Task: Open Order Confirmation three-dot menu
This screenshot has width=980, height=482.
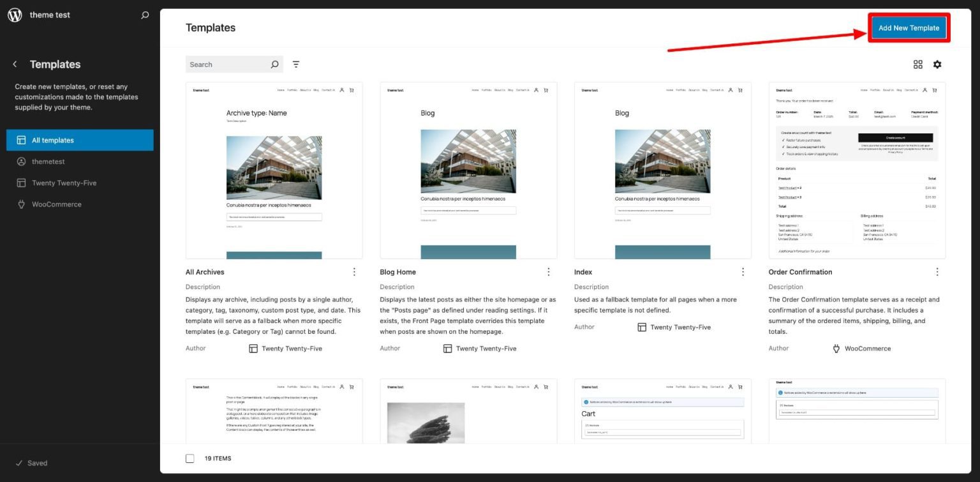Action: tap(937, 272)
